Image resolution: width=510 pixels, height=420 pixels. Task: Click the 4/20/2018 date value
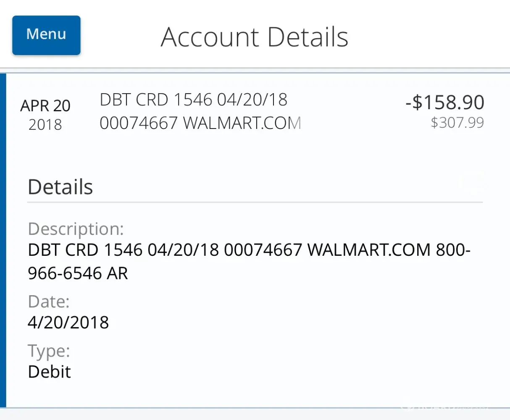coord(68,323)
